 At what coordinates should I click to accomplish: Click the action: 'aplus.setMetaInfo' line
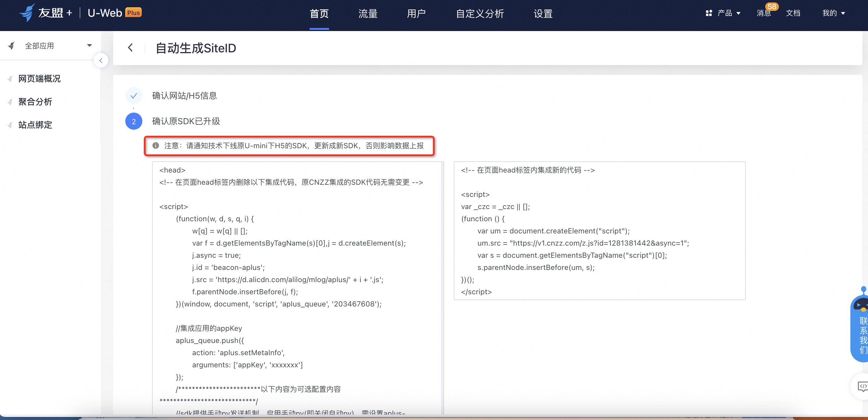pyautogui.click(x=238, y=352)
